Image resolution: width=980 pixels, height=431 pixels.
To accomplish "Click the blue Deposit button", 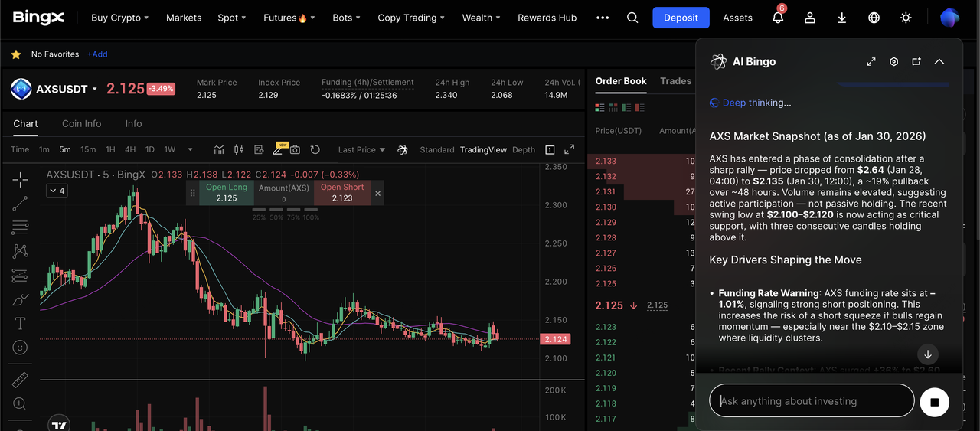I will (x=681, y=18).
